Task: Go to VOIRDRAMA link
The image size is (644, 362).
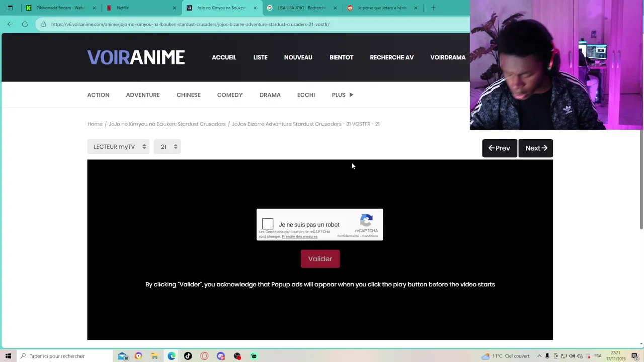Action: coord(448,57)
